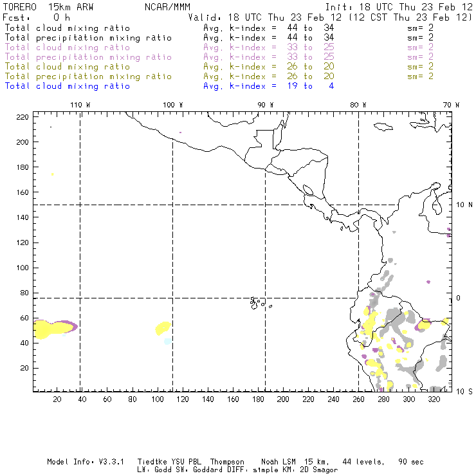The height and width of the screenshot is (476, 476).
Task: Click the Lake Nicaragua outline on the map
Action: pyautogui.click(x=308, y=190)
